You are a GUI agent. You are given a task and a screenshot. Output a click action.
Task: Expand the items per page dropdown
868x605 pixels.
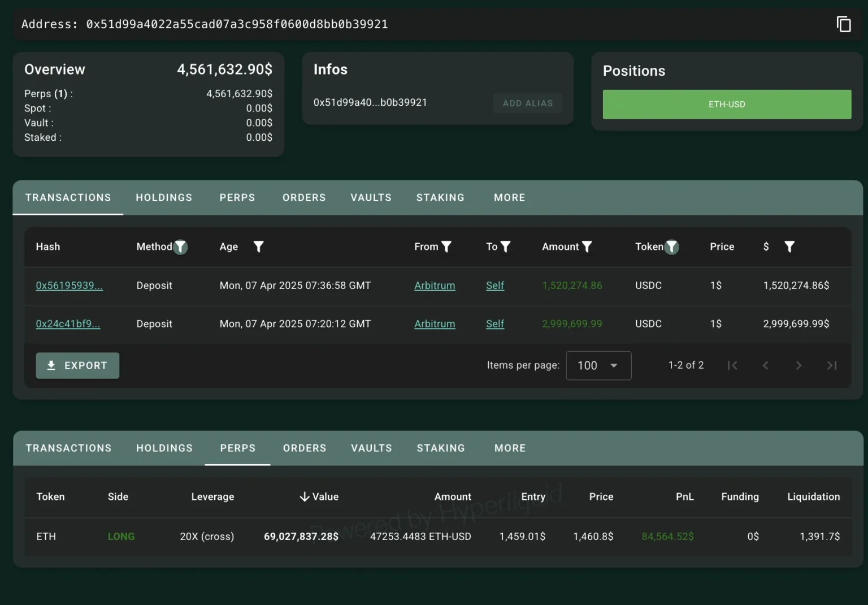tap(598, 366)
